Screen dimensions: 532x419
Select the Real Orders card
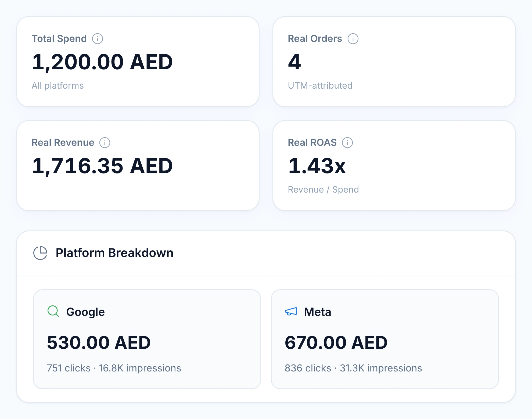coord(394,62)
